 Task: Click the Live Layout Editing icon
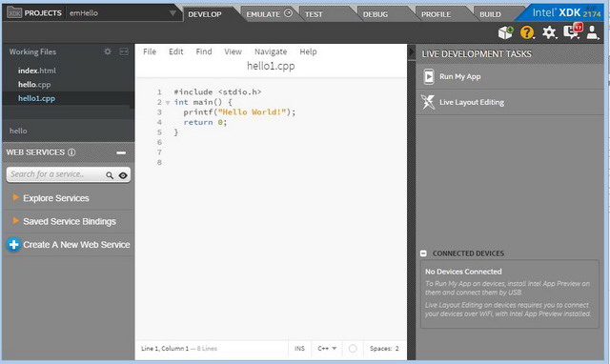(x=428, y=102)
